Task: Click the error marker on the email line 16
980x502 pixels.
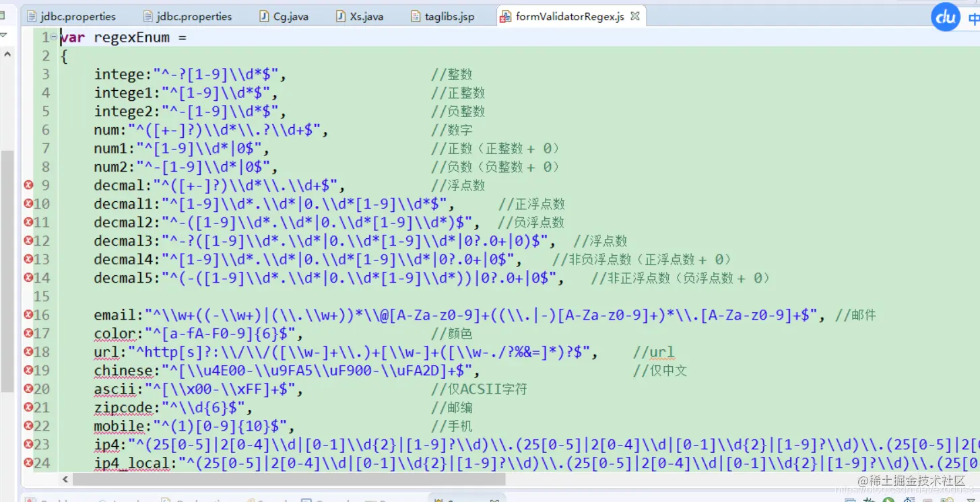Action: coord(28,314)
